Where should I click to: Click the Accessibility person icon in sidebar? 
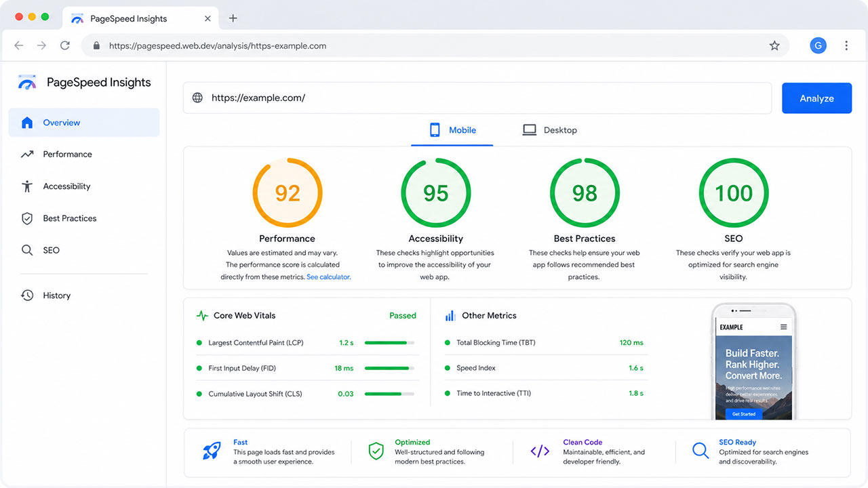27,186
